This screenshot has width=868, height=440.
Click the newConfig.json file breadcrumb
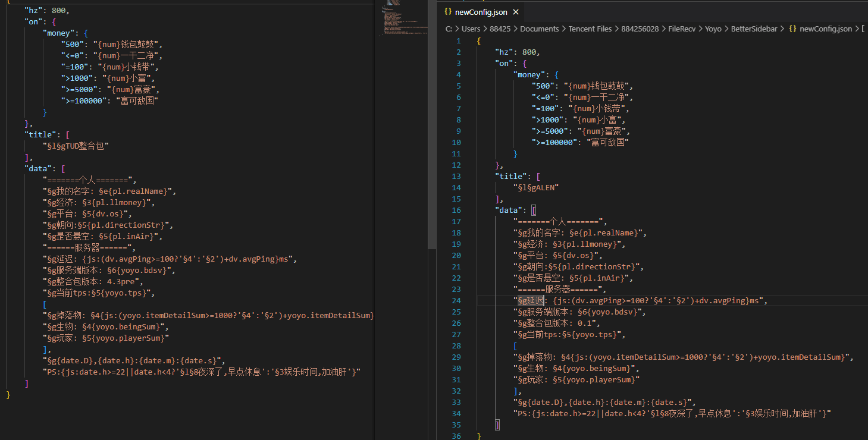tap(826, 29)
